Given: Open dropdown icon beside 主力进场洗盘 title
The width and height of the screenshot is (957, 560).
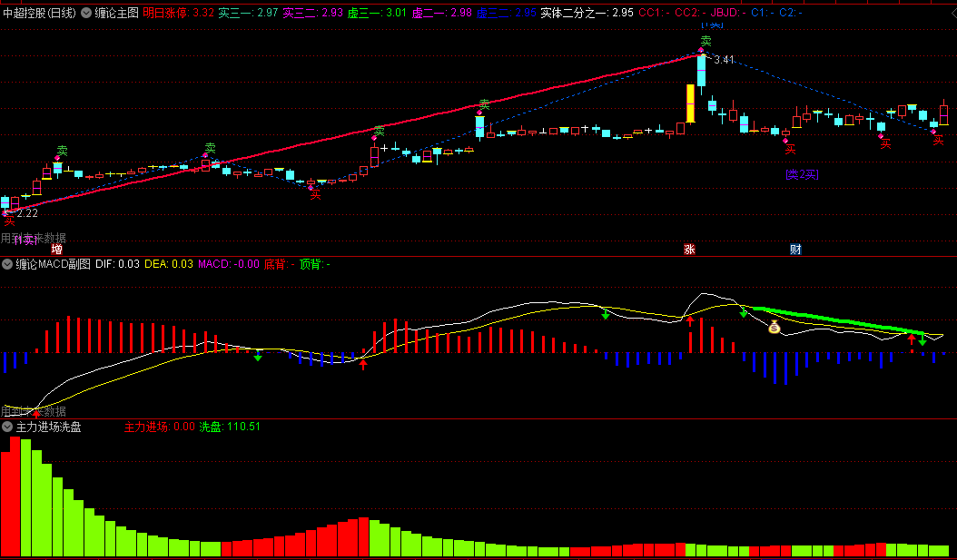Looking at the screenshot, I should point(7,427).
